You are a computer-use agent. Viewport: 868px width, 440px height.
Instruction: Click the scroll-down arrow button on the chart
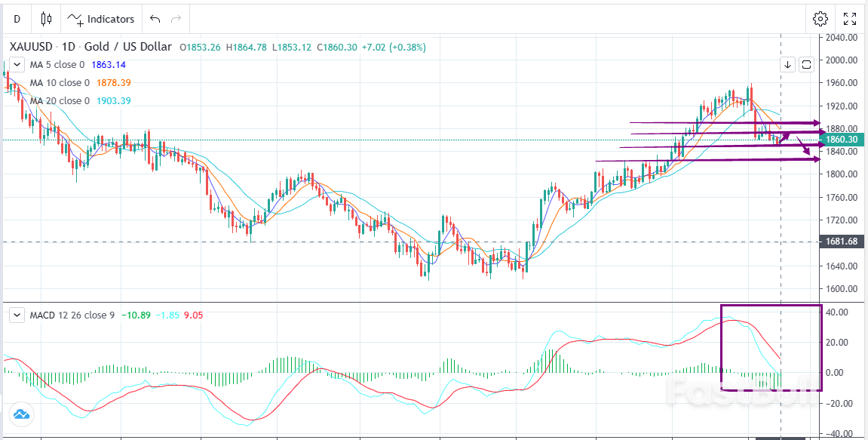[x=788, y=65]
